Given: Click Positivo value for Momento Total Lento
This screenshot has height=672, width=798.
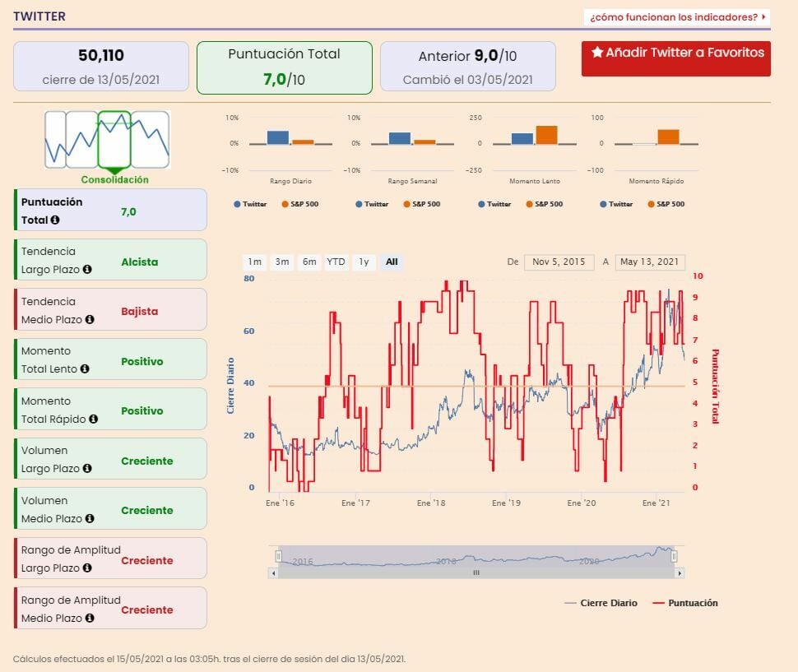Looking at the screenshot, I should click(142, 361).
